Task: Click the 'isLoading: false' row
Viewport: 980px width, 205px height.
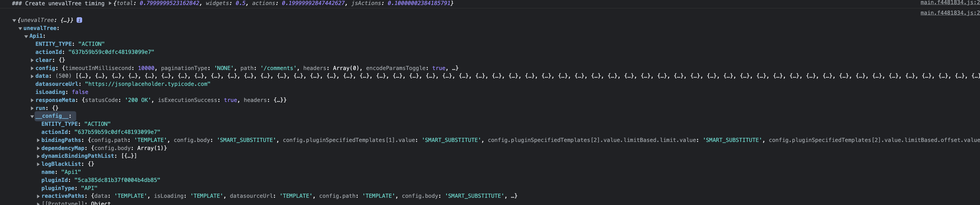Action: [62, 92]
